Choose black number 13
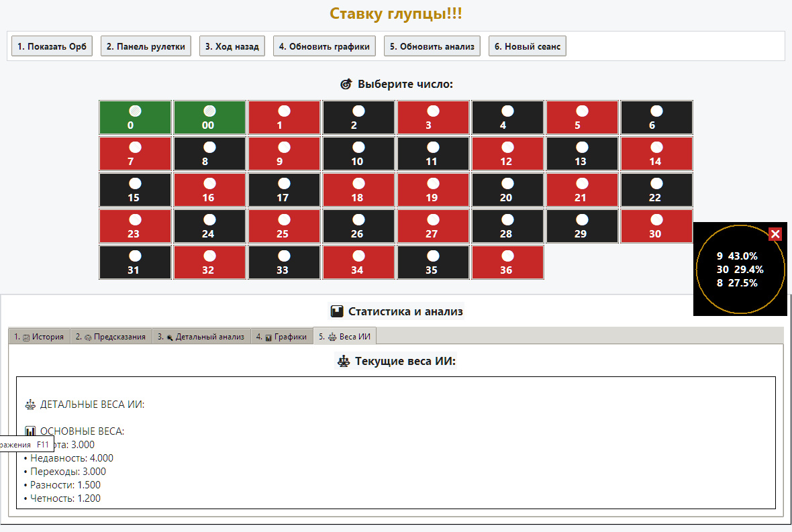Image resolution: width=792 pixels, height=532 pixels. [x=582, y=154]
